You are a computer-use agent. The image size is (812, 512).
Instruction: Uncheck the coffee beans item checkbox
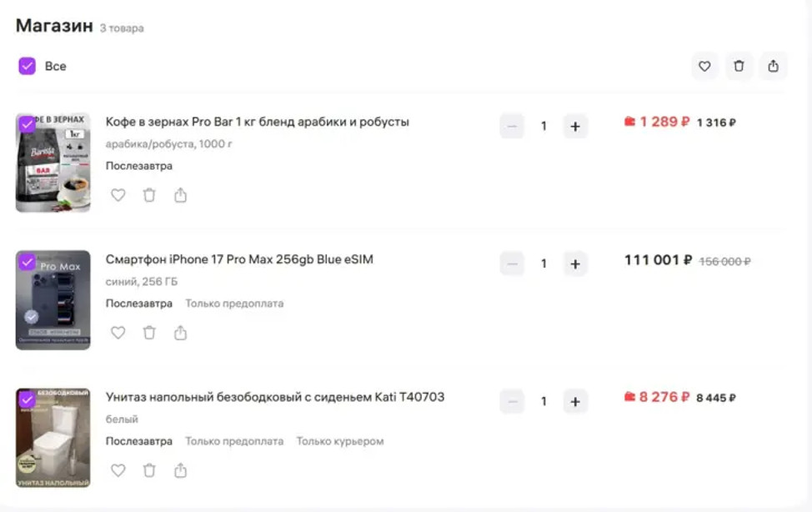[27, 124]
